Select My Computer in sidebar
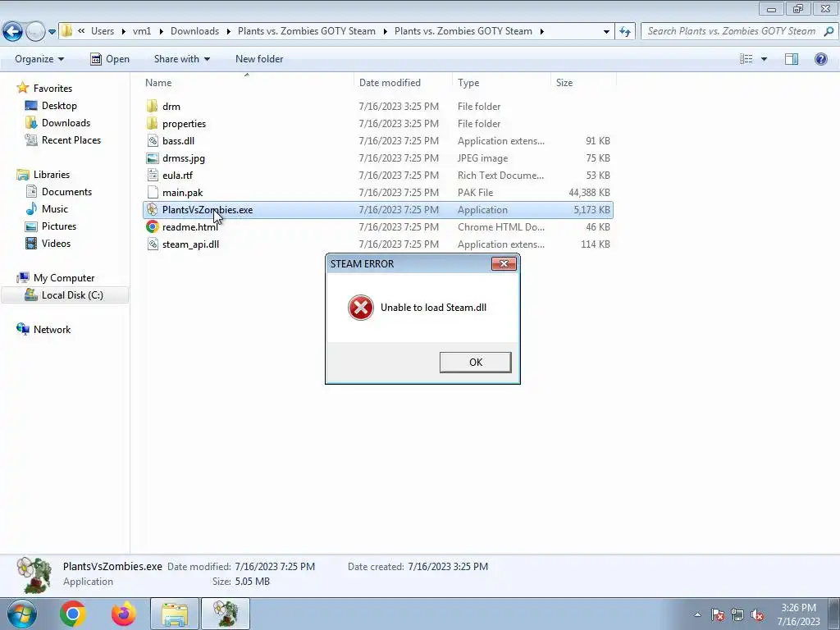This screenshot has height=630, width=840. pyautogui.click(x=64, y=278)
